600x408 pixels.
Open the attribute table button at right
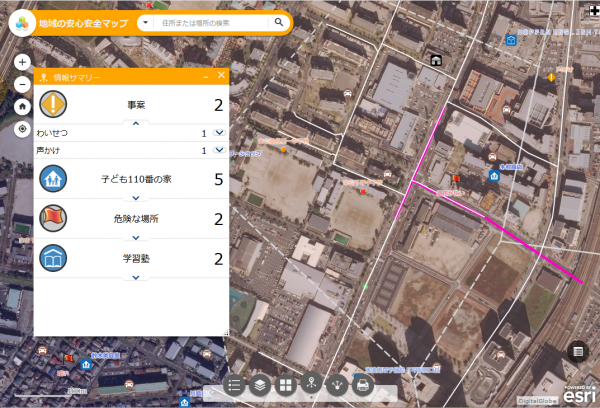578,350
